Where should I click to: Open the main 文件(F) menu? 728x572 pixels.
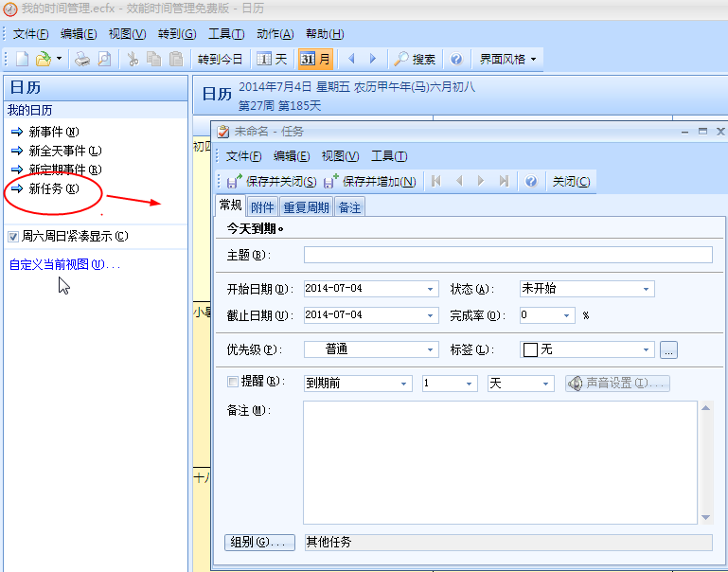pyautogui.click(x=30, y=34)
